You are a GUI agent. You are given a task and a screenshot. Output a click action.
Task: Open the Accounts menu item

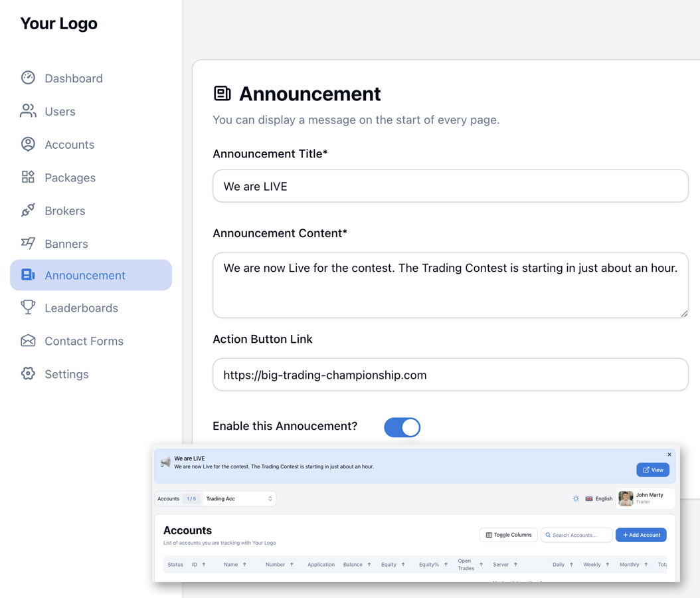(x=69, y=144)
